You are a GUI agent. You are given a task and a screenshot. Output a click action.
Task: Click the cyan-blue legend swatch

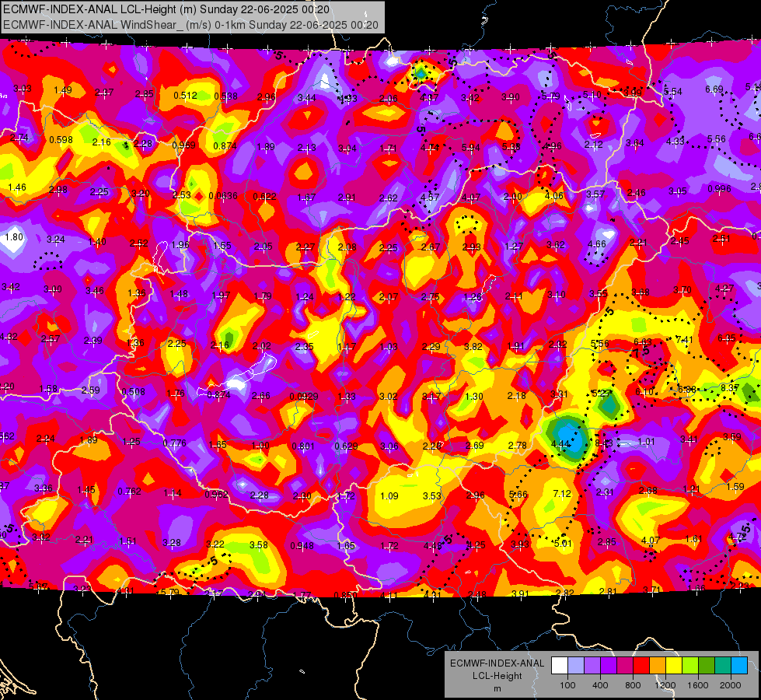pos(738,666)
